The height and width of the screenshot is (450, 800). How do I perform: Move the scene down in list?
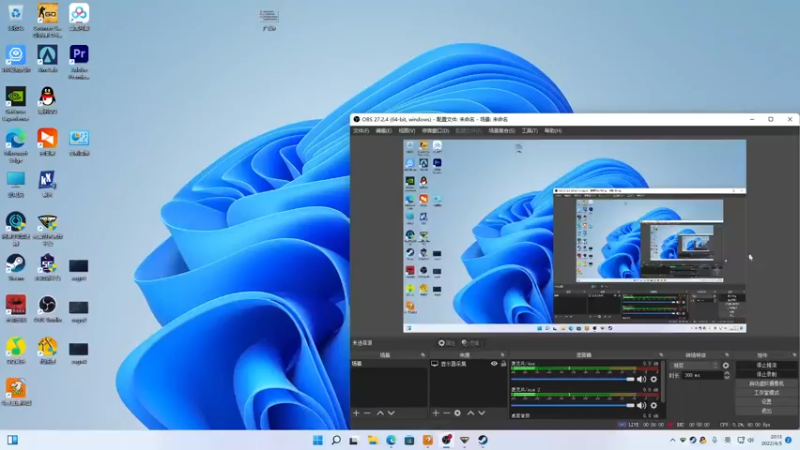click(391, 413)
